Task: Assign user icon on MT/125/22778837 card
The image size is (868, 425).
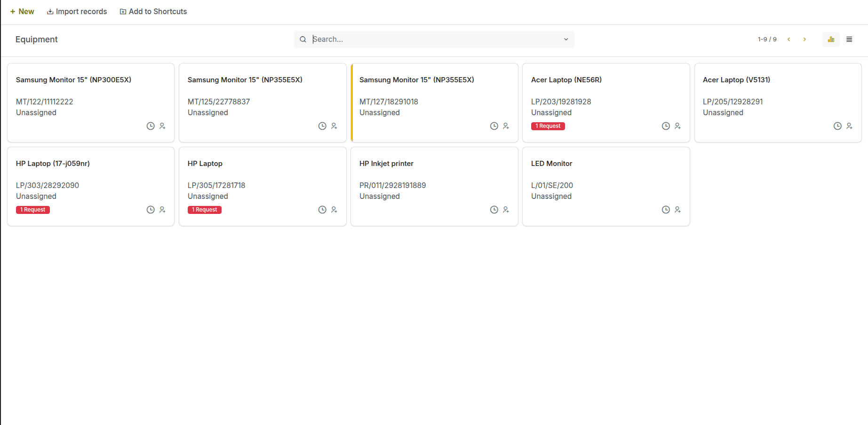Action: click(x=334, y=126)
